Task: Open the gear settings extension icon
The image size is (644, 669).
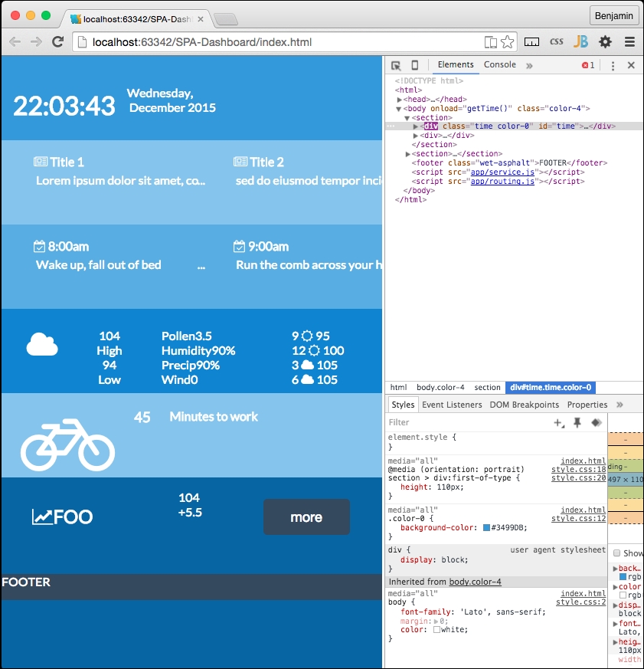Action: [x=605, y=42]
